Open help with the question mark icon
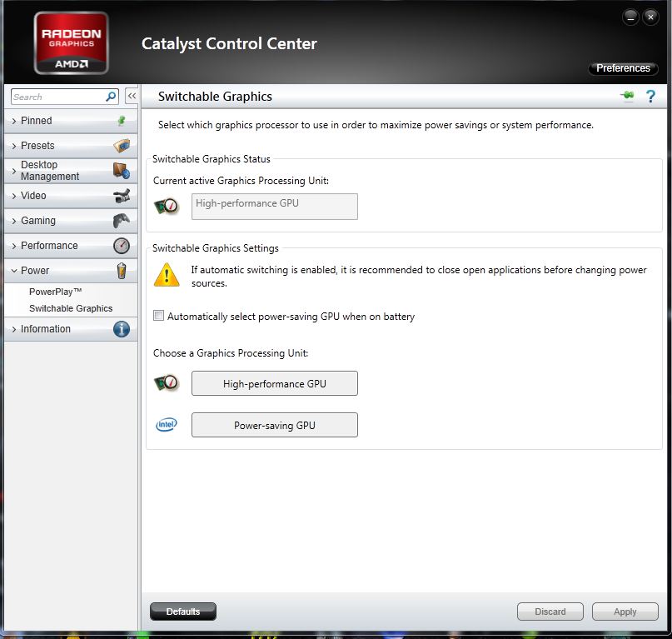 650,96
